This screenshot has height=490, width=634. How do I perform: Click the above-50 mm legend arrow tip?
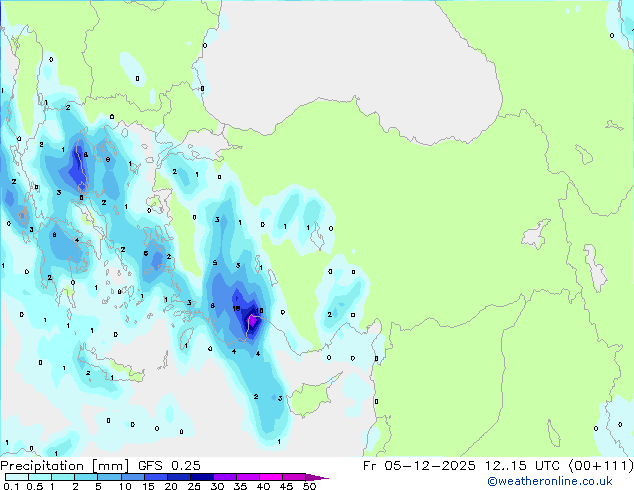pyautogui.click(x=317, y=477)
